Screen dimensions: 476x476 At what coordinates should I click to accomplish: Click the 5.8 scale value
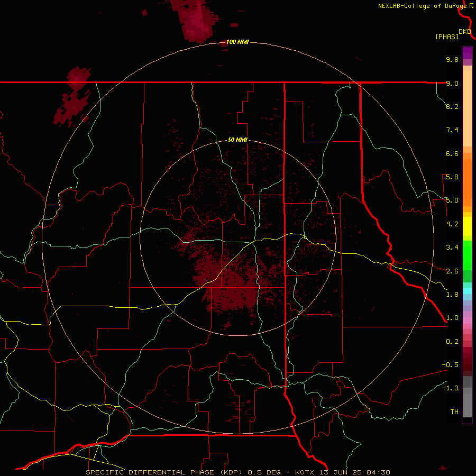(x=452, y=177)
